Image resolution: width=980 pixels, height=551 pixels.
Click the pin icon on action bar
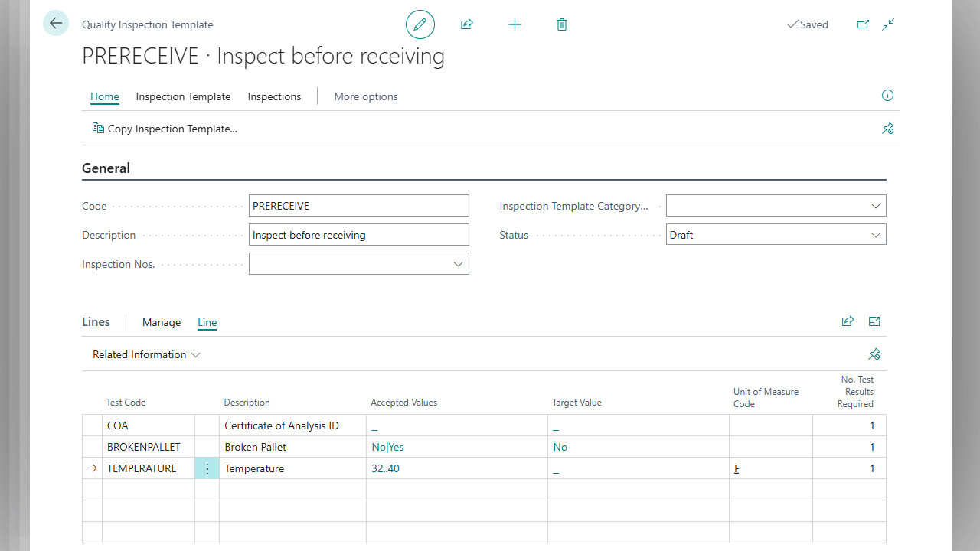tap(887, 129)
